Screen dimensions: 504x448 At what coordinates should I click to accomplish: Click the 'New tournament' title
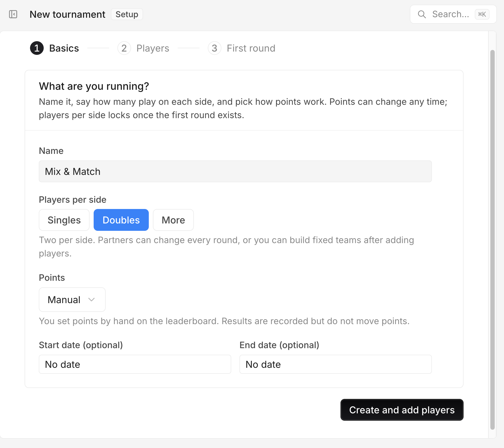(x=67, y=14)
